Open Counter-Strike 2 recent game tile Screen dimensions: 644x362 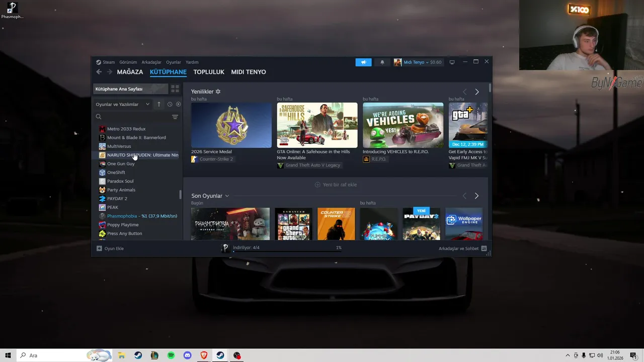tap(336, 224)
